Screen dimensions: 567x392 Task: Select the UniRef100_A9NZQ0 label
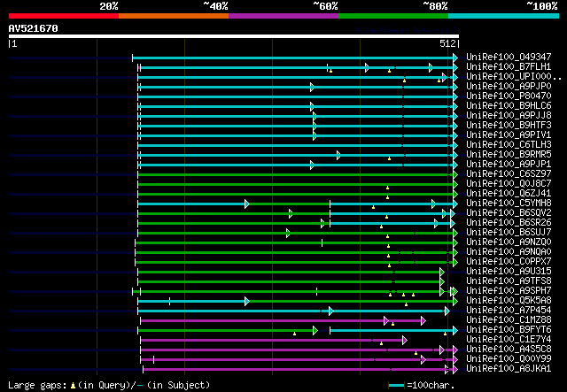[509, 242]
